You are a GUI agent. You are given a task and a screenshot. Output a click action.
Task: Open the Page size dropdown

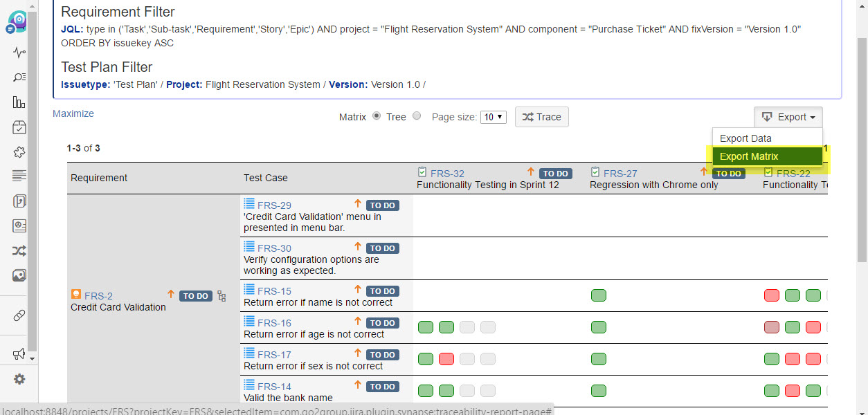[x=494, y=117]
